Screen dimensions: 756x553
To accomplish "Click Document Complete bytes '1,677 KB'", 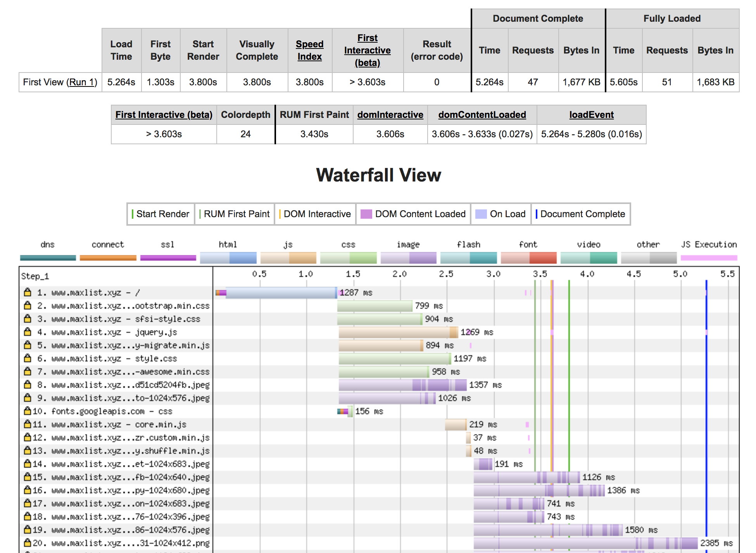I will pyautogui.click(x=582, y=82).
